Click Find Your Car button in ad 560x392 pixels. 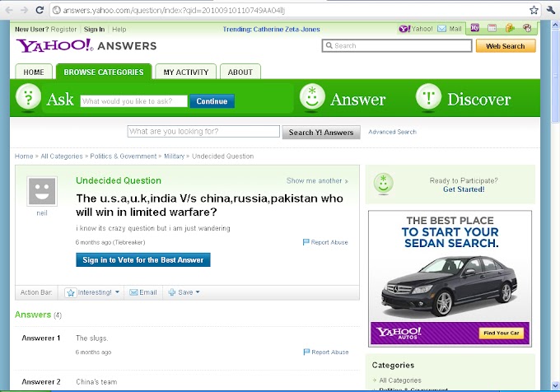501,333
